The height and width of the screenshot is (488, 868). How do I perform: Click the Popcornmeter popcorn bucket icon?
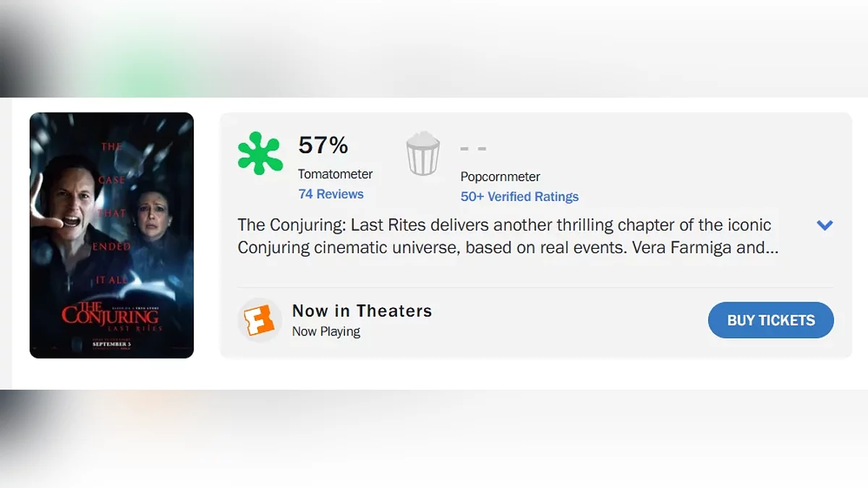point(423,153)
